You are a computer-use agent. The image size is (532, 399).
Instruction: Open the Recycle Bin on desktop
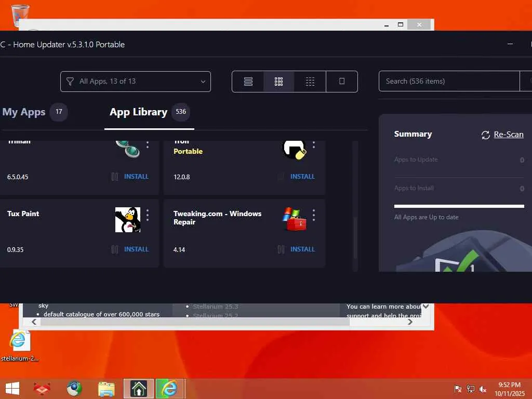20,15
